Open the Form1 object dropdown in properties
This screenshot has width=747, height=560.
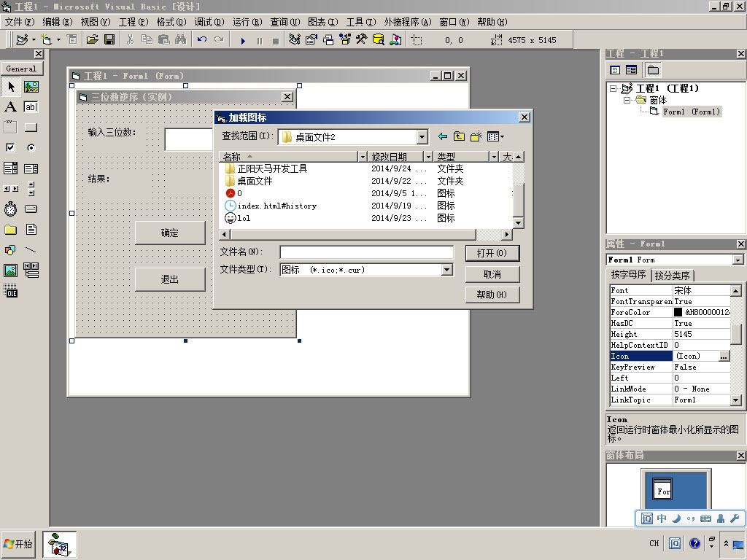[x=738, y=260]
